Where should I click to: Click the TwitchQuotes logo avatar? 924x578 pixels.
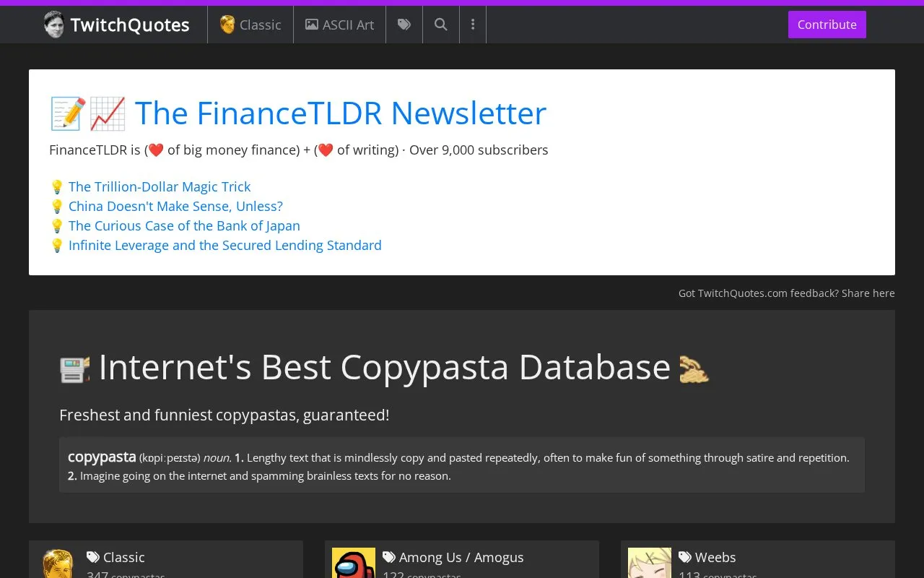tap(53, 25)
